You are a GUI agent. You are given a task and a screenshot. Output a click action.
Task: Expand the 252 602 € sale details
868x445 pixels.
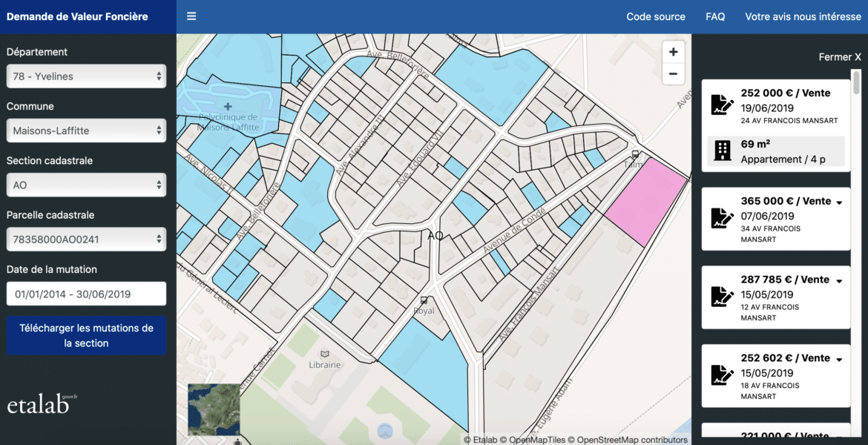[x=839, y=359]
